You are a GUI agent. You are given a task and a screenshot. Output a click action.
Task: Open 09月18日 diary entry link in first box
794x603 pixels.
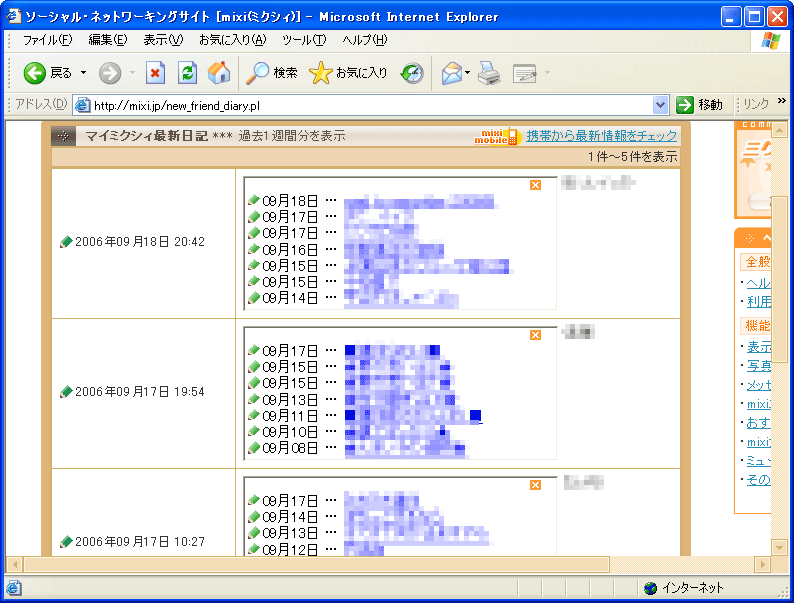[x=419, y=202]
